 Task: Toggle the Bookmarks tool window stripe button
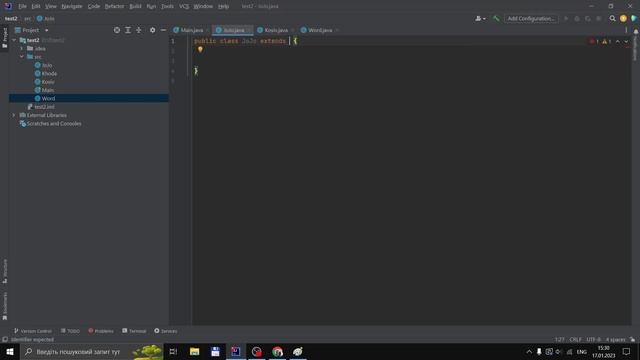tap(4, 306)
